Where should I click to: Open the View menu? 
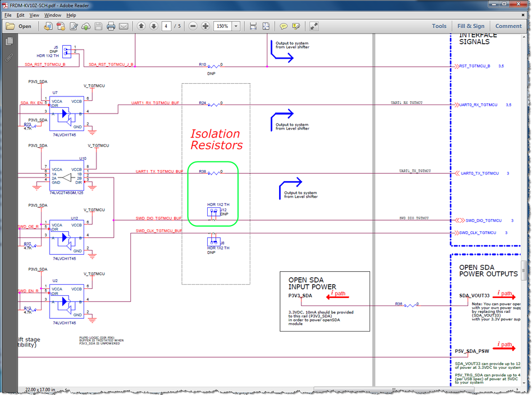point(34,15)
